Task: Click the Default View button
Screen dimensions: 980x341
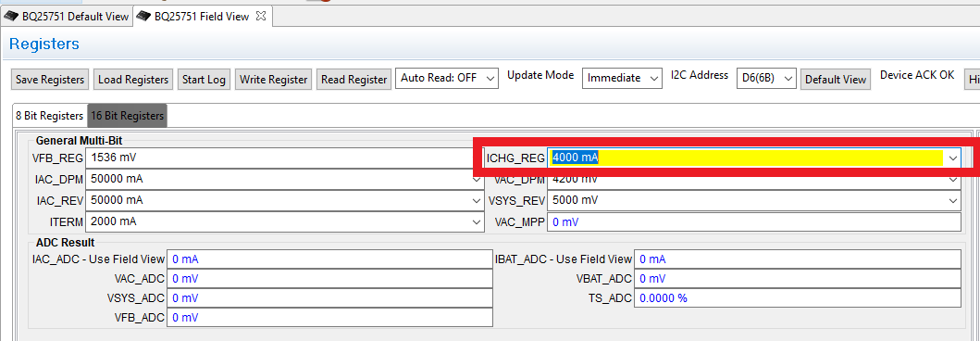Action: 836,80
